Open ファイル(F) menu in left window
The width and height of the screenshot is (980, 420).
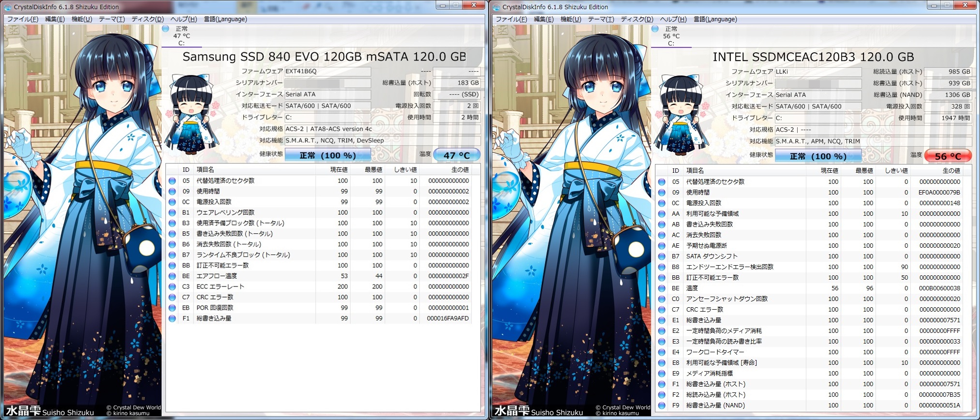[22, 19]
